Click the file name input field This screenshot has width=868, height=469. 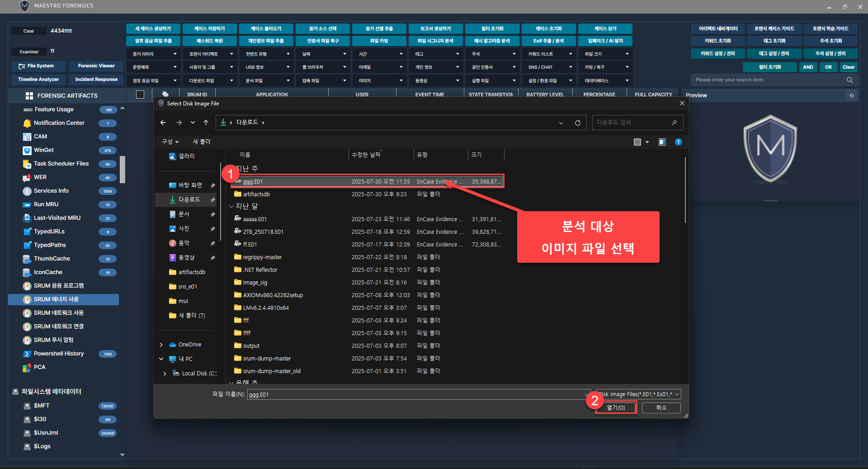click(416, 394)
